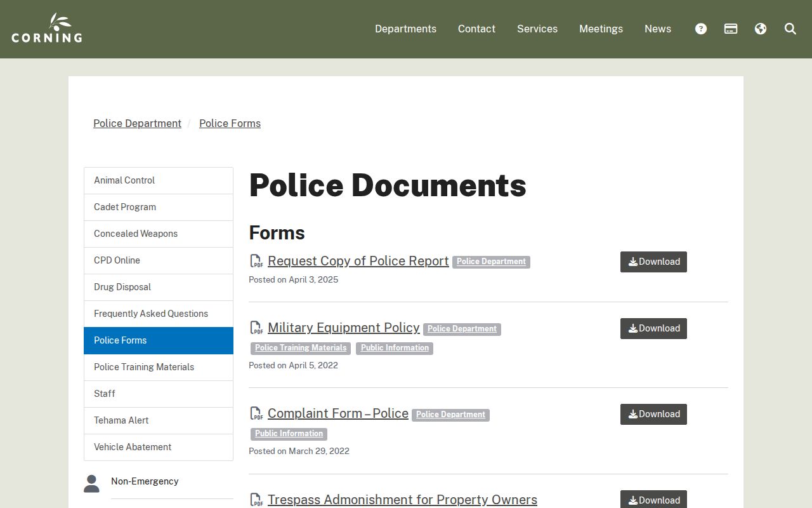
Task: Select Staff in the sidebar
Action: (159, 394)
